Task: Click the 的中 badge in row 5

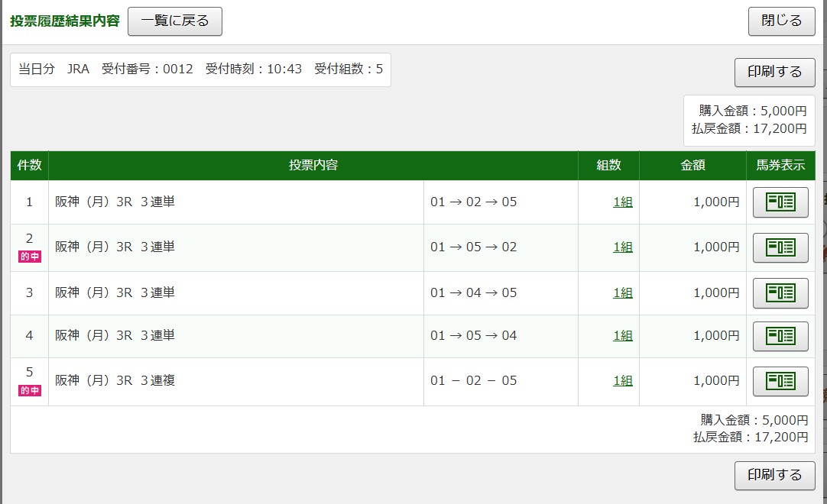Action: pos(29,391)
